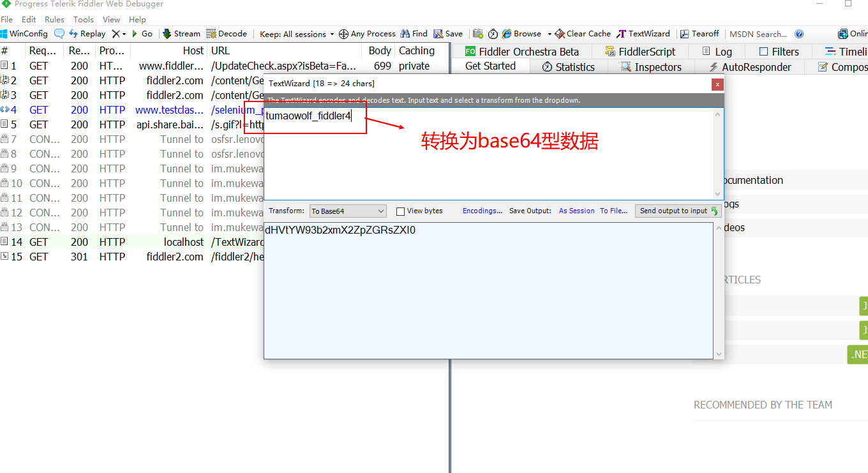Open the Keep: All sessions dropdown

[297, 34]
